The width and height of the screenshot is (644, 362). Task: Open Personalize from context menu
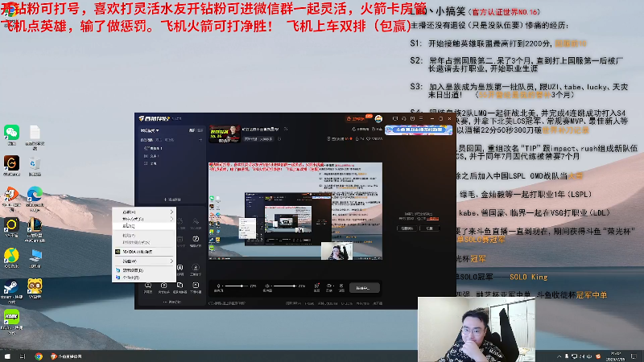click(x=144, y=278)
